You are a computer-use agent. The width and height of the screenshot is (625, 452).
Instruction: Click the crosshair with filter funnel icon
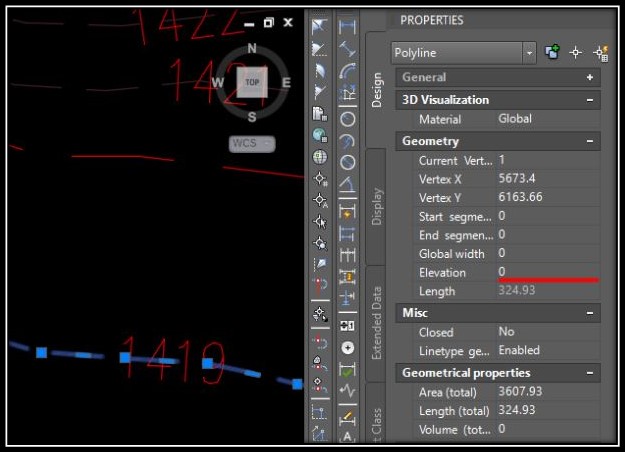tap(320, 314)
